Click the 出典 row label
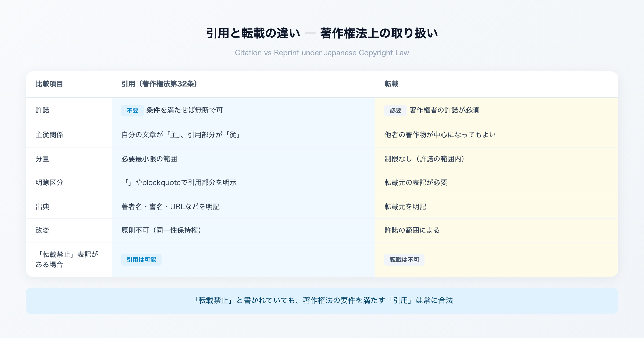The width and height of the screenshot is (644, 338). 42,207
